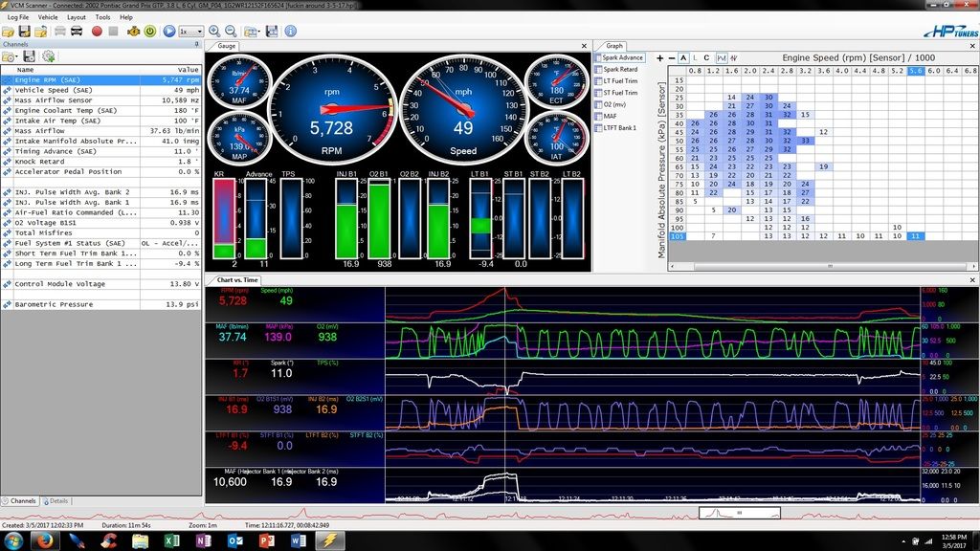Select the Control Module Voltage channel
This screenshot has height=551, width=980.
click(x=100, y=283)
